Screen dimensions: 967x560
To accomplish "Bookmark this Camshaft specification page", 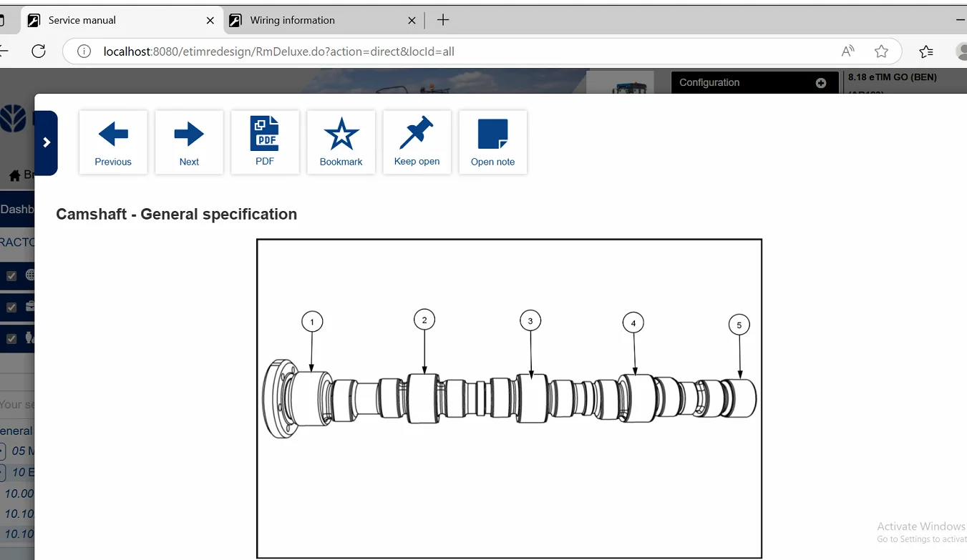I will [341, 142].
